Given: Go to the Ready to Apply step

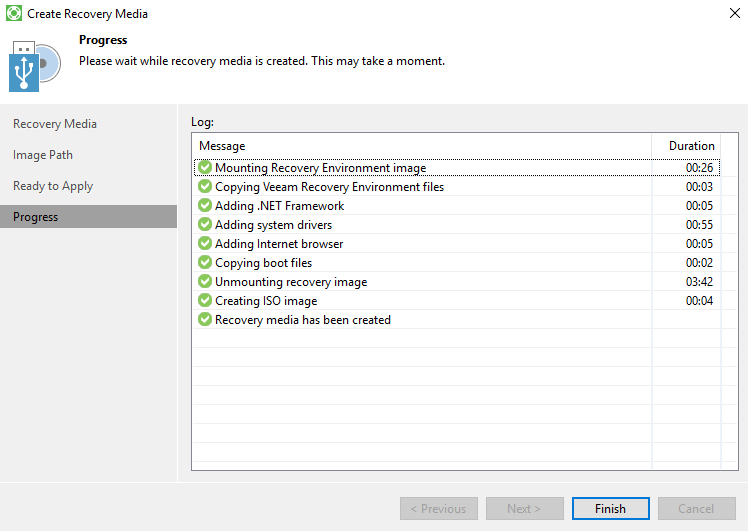Looking at the screenshot, I should [x=53, y=186].
